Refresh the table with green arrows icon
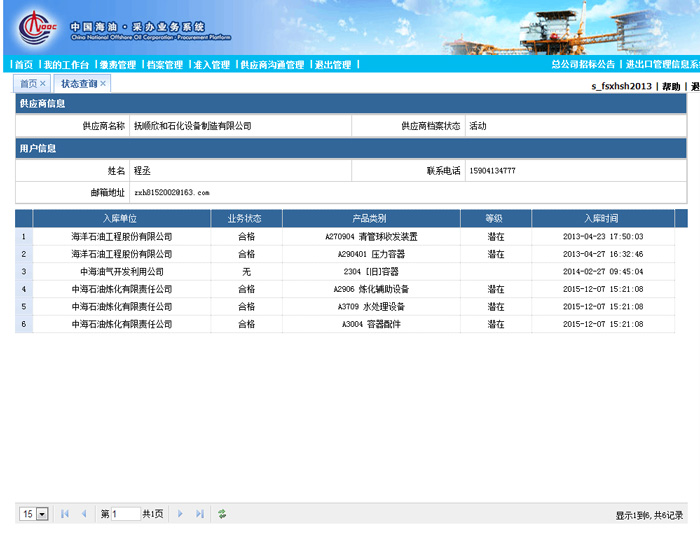Viewport: 700px width, 538px height. click(222, 514)
